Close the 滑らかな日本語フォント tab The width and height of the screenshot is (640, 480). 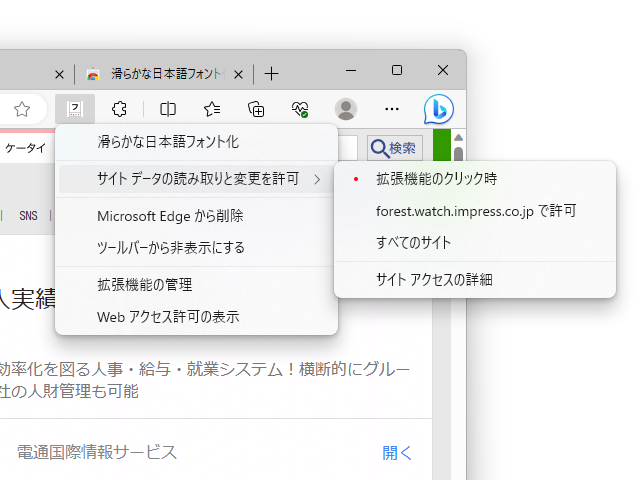238,74
